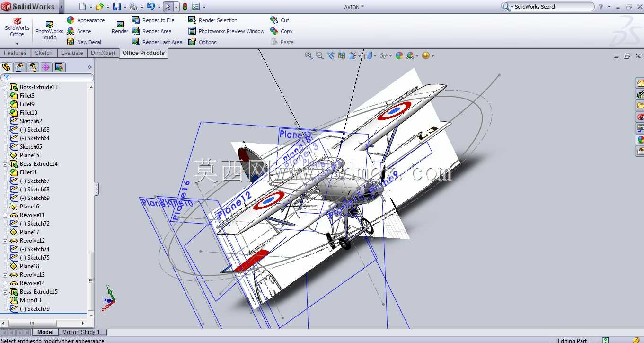Click the Appearance button in ribbon
Viewport: 644px width, 343px height.
(86, 20)
